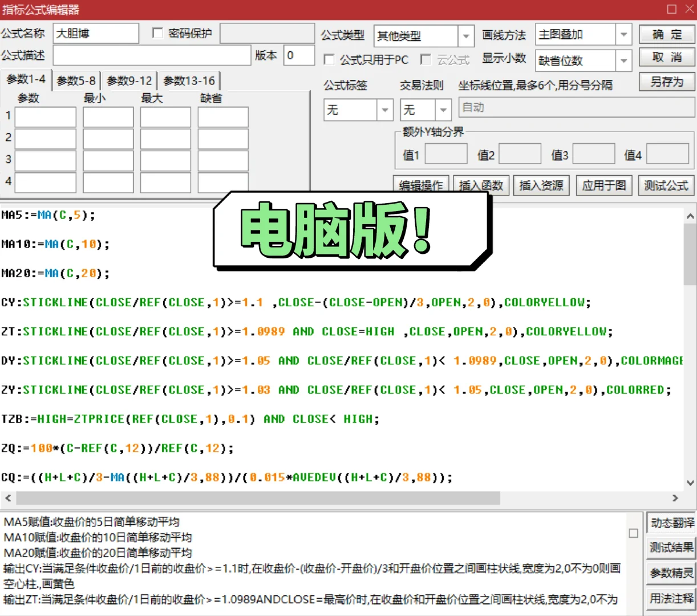
Task: Select the 参数13-16 tab
Action: [188, 80]
